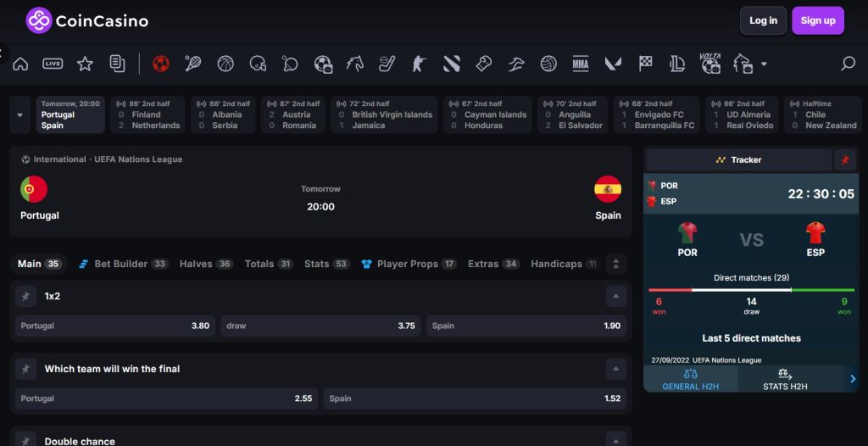Viewport: 868px width, 446px height.
Task: Select the Ice hockey stick icon
Action: (x=387, y=64)
